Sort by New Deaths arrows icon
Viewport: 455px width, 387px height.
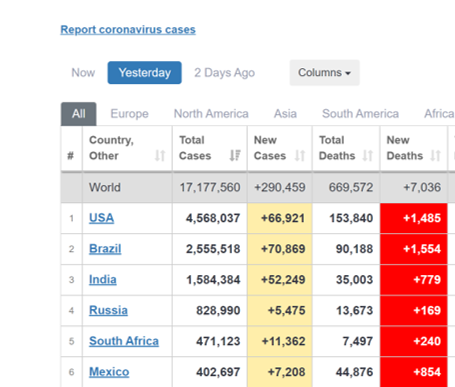[x=435, y=156]
